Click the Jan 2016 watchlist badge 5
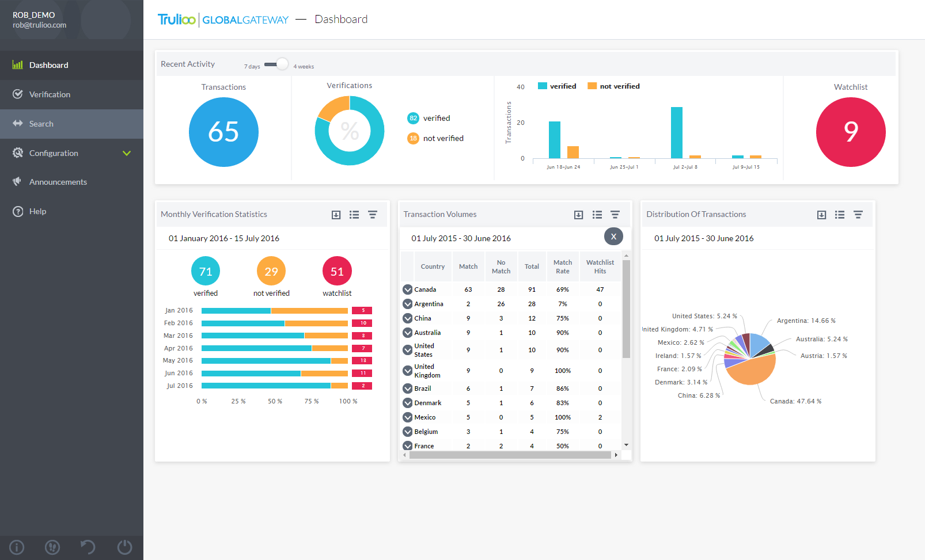925x560 pixels. [x=363, y=311]
